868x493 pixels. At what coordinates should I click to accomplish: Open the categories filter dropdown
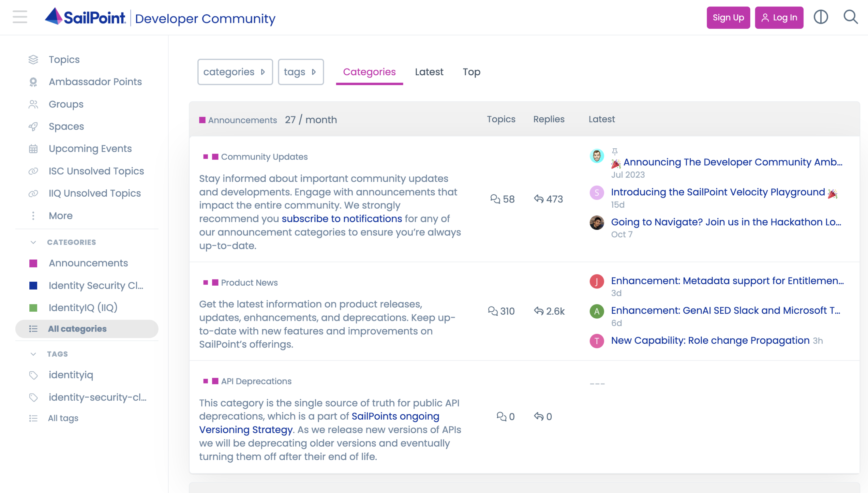[235, 72]
